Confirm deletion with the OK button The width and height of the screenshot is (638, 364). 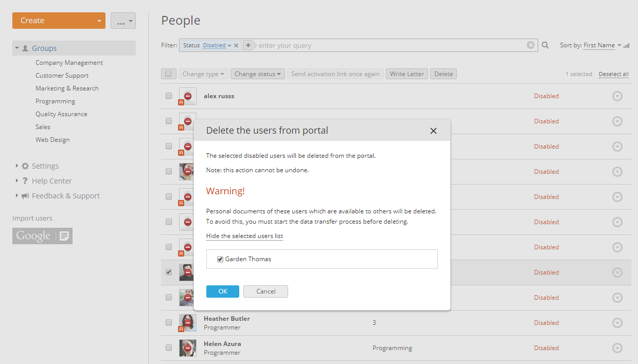222,291
